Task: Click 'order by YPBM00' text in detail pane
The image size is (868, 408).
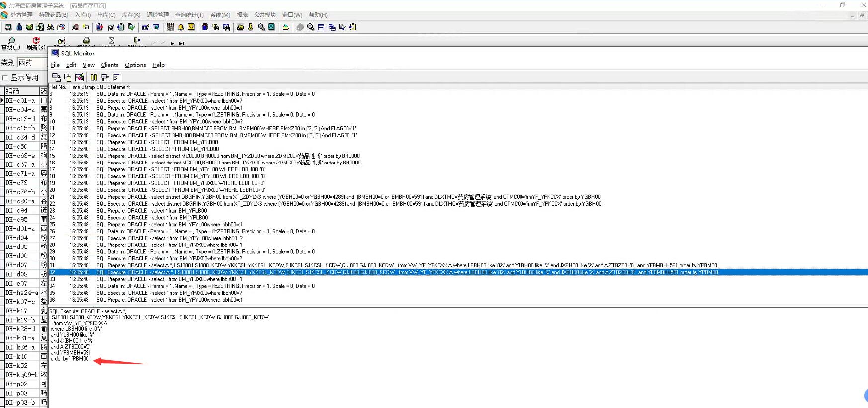Action: [70, 359]
